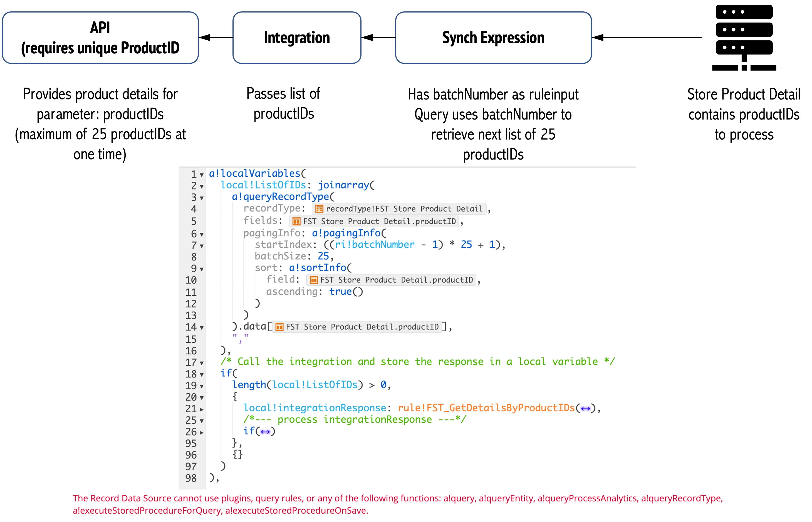
Task: Collapse a!pagingInfo fold at line 6
Action: pos(201,234)
